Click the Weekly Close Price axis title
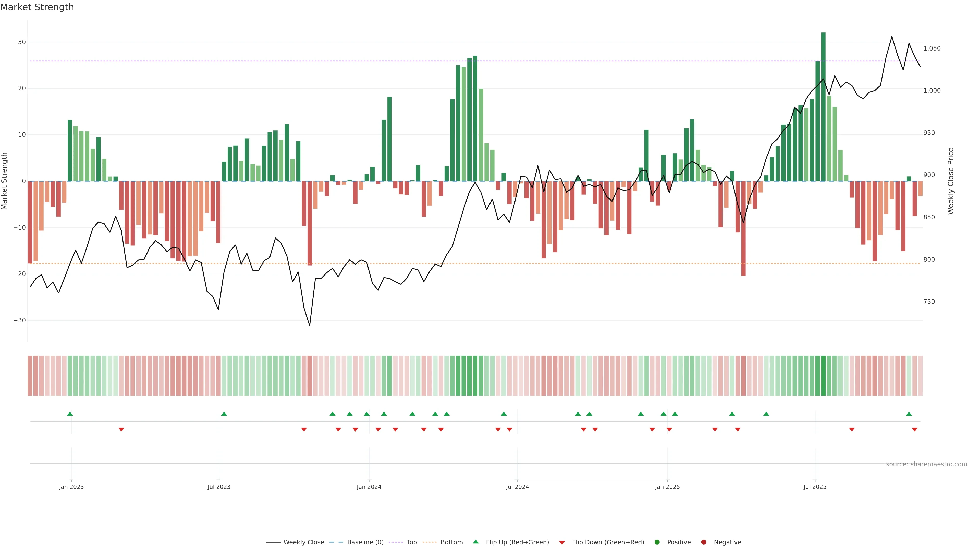 pos(951,181)
